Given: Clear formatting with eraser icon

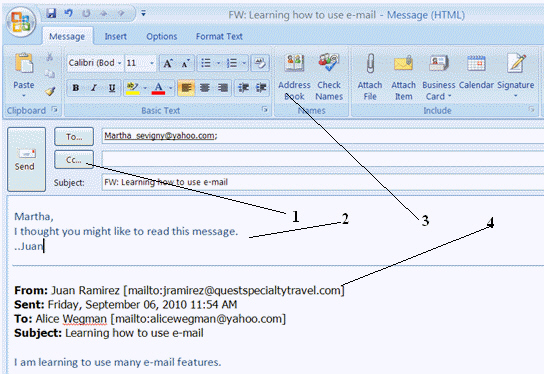Looking at the screenshot, I should (260, 63).
